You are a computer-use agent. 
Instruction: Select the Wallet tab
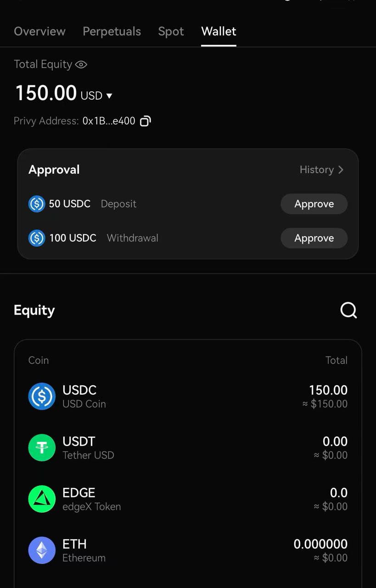[x=219, y=31]
